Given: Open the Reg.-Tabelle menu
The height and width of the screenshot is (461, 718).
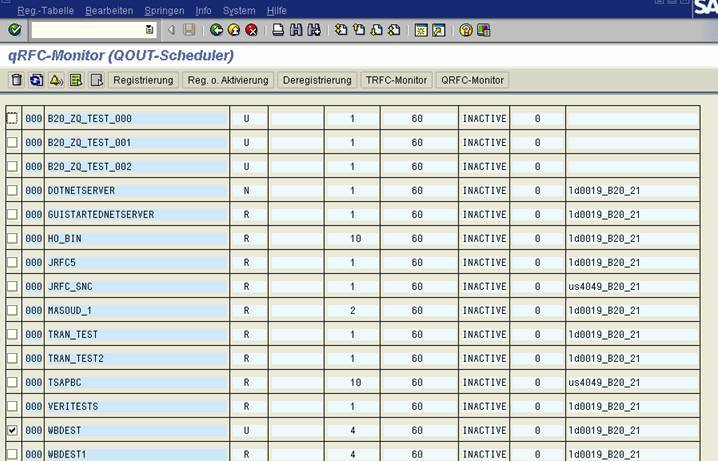Looking at the screenshot, I should point(44,10).
